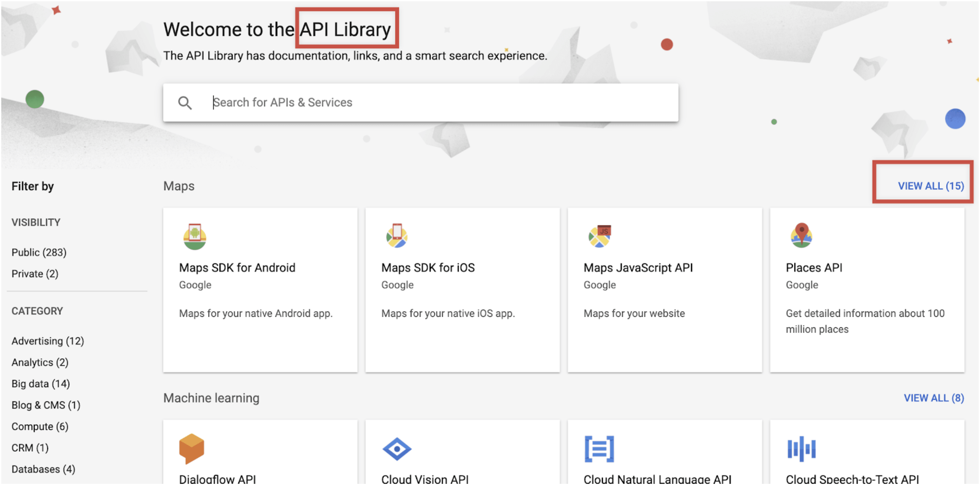View all 15 Maps APIs
Screen dimensions: 980x487
930,186
